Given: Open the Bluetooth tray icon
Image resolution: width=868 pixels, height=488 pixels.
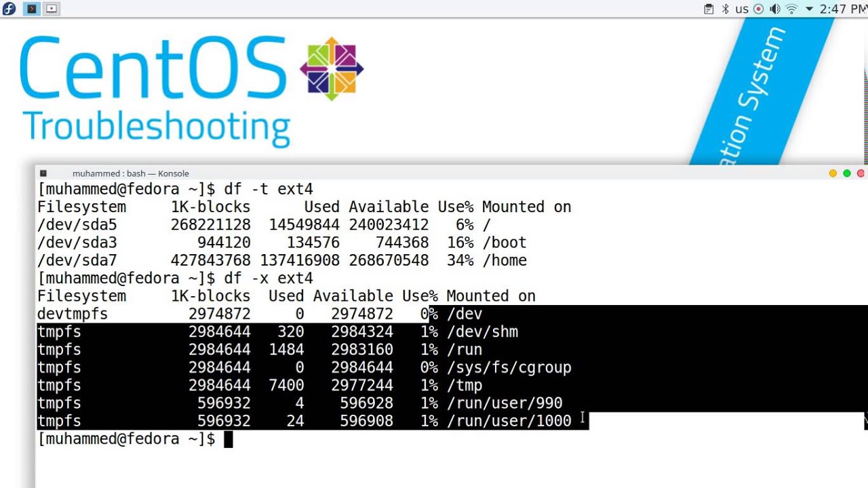Looking at the screenshot, I should coord(725,9).
